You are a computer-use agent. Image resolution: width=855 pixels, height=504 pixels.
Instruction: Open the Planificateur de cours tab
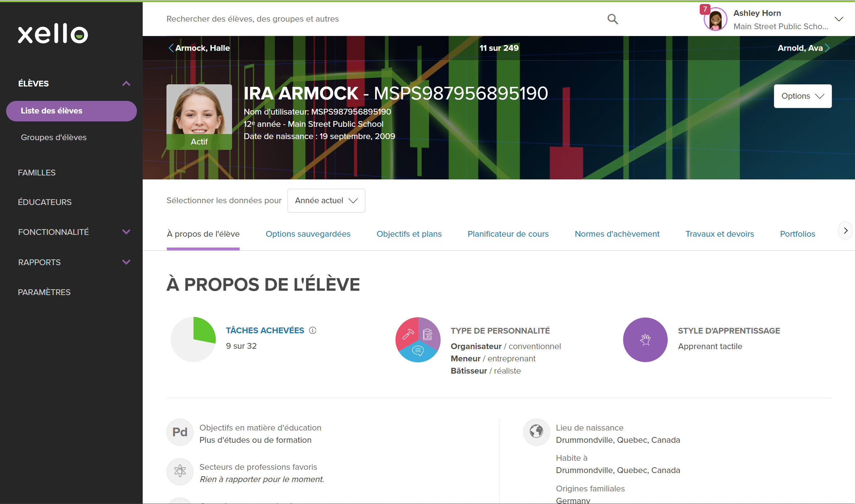click(508, 234)
